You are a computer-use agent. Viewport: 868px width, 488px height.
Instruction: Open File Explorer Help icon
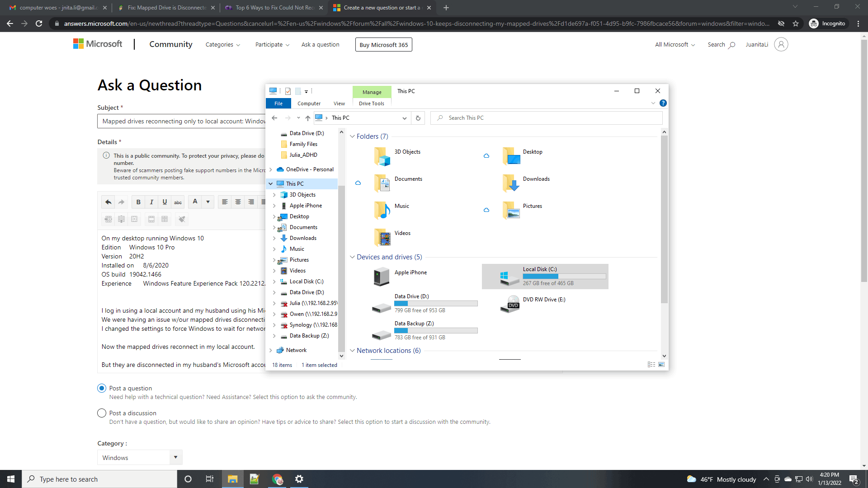coord(663,103)
